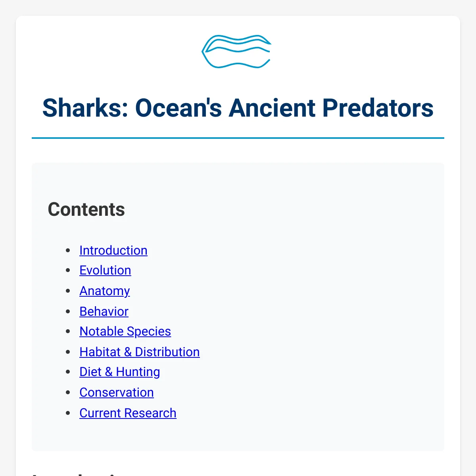Follow the Diet & Hunting link
Viewport: 476px width, 476px height.
pos(120,372)
